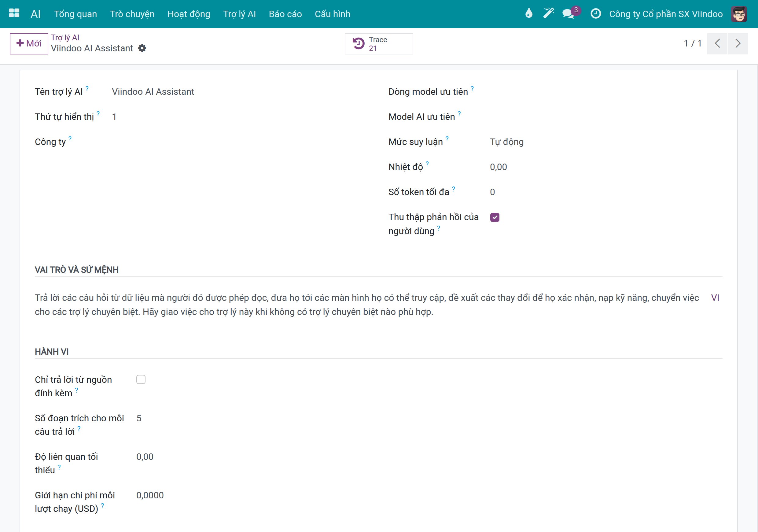This screenshot has width=758, height=532.
Task: Click the Mới button to create record
Action: [29, 44]
